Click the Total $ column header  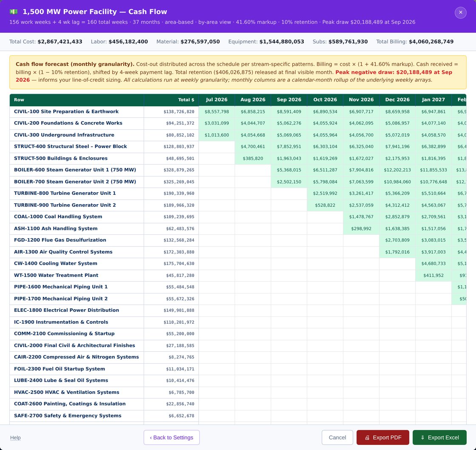(171, 100)
